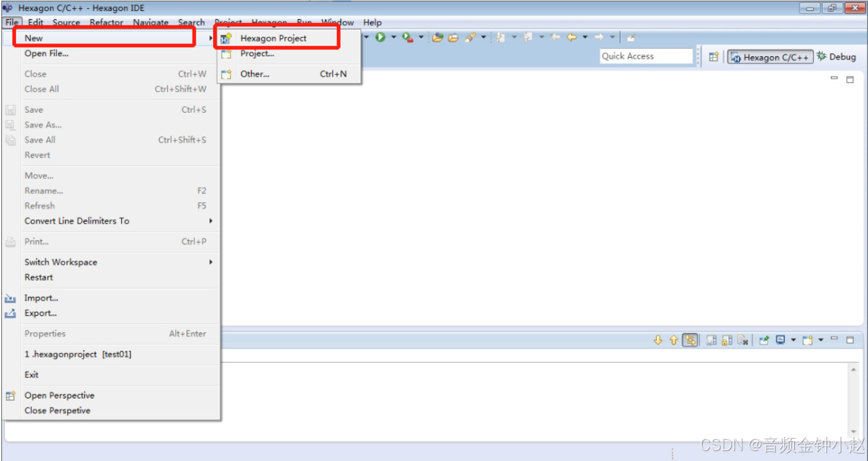Click the Open Type folder icon
This screenshot has height=461, width=868.
click(438, 37)
